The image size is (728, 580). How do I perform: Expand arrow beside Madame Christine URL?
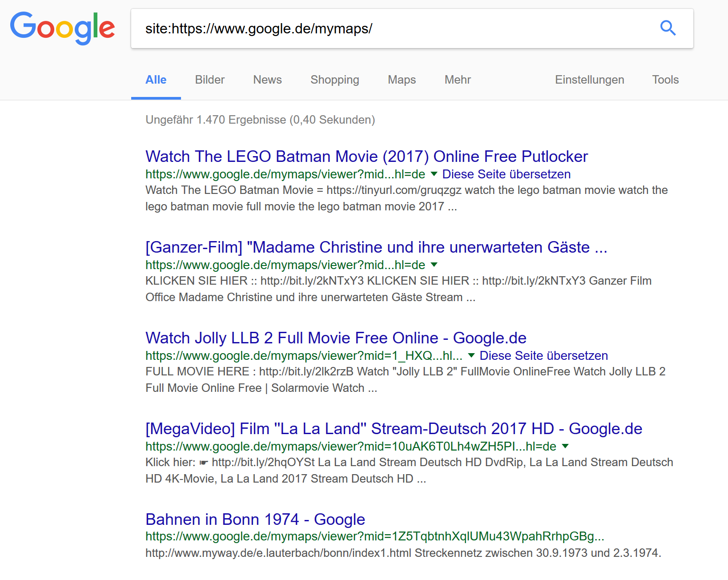coord(434,265)
